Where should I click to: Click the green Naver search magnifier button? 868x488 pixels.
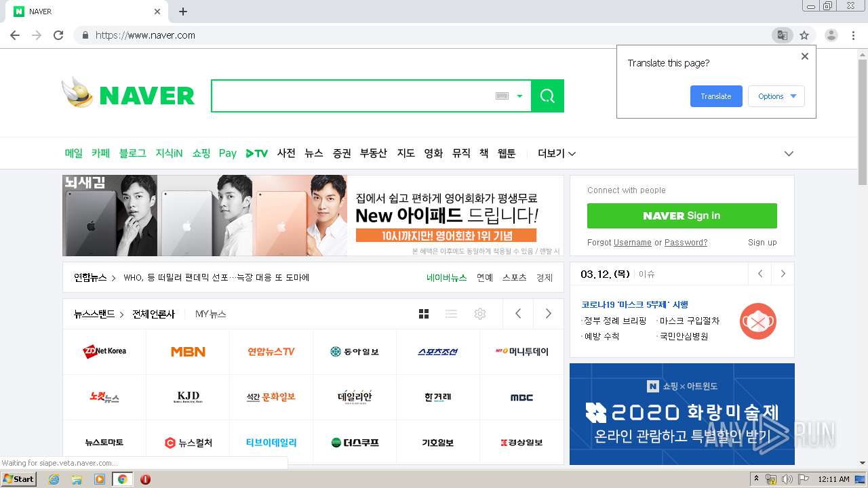click(x=547, y=96)
